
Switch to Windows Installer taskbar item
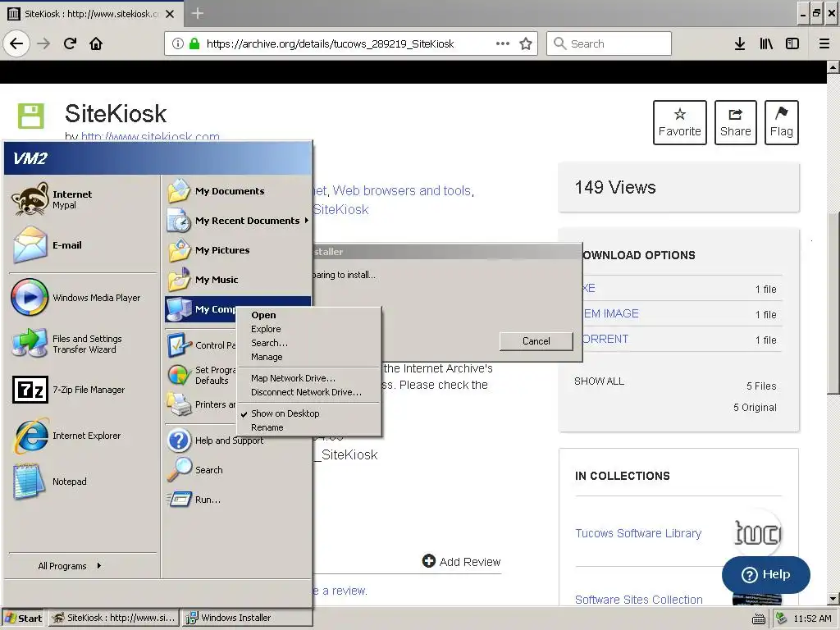coord(246,618)
